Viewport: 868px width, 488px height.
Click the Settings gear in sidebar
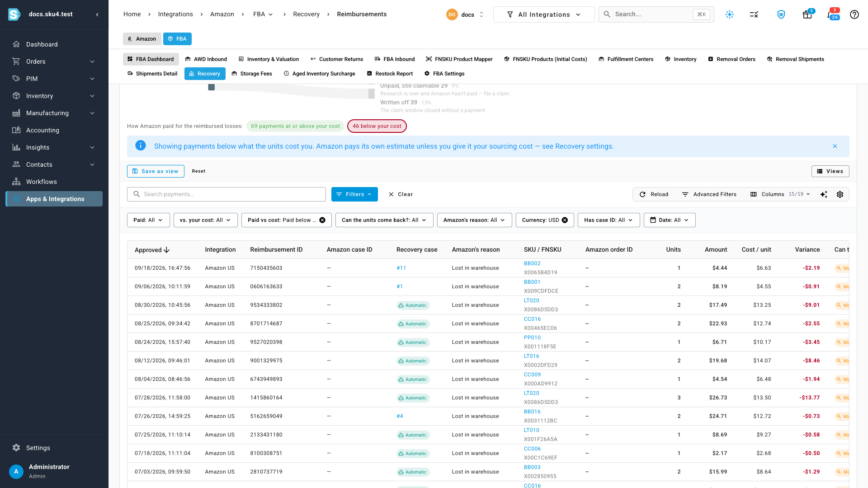pyautogui.click(x=16, y=448)
